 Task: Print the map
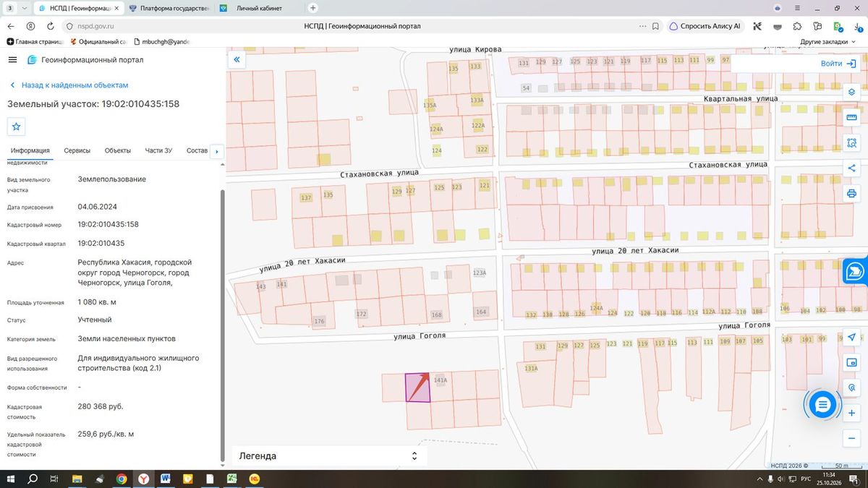[x=851, y=194]
